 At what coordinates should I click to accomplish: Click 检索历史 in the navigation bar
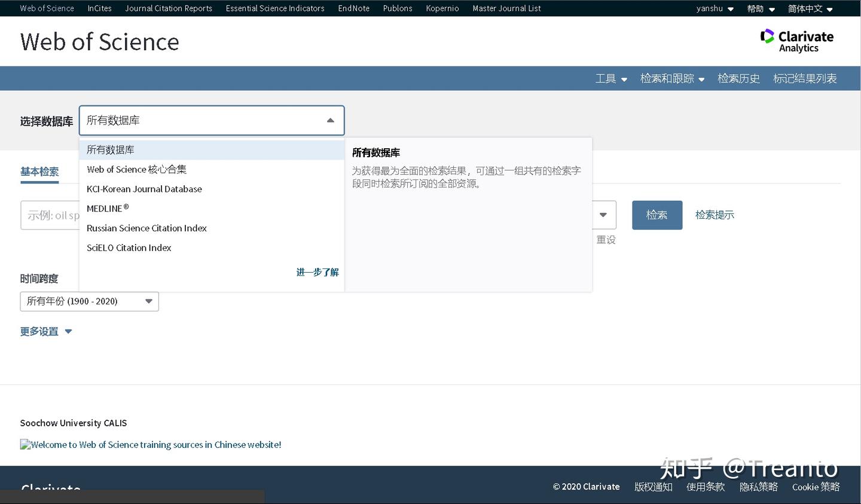(x=738, y=78)
